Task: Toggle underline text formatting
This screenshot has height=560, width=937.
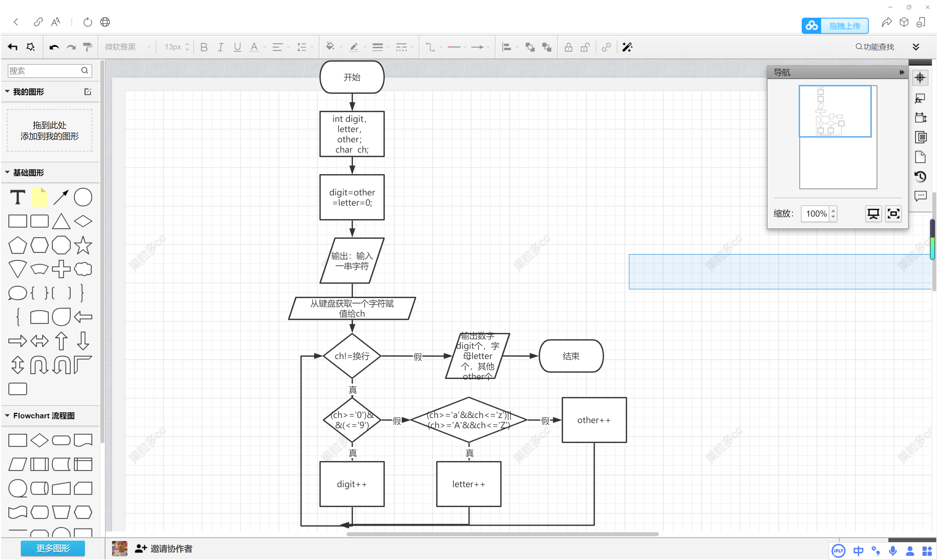Action: [237, 47]
